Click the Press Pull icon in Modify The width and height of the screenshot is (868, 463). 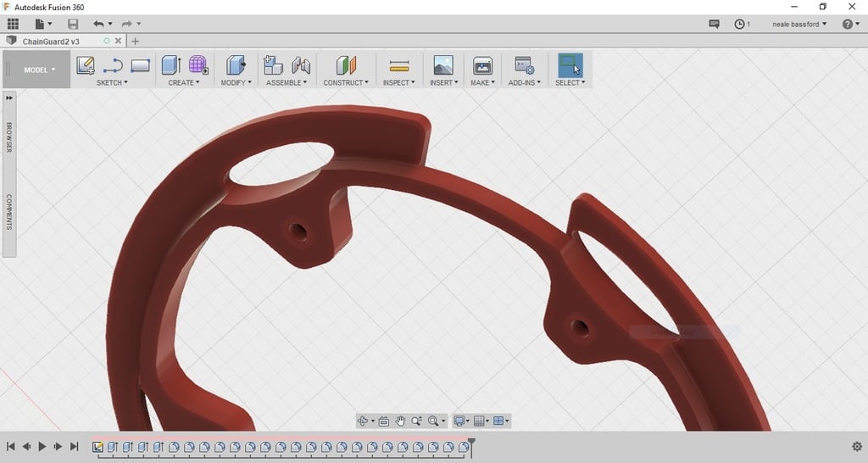[x=235, y=65]
